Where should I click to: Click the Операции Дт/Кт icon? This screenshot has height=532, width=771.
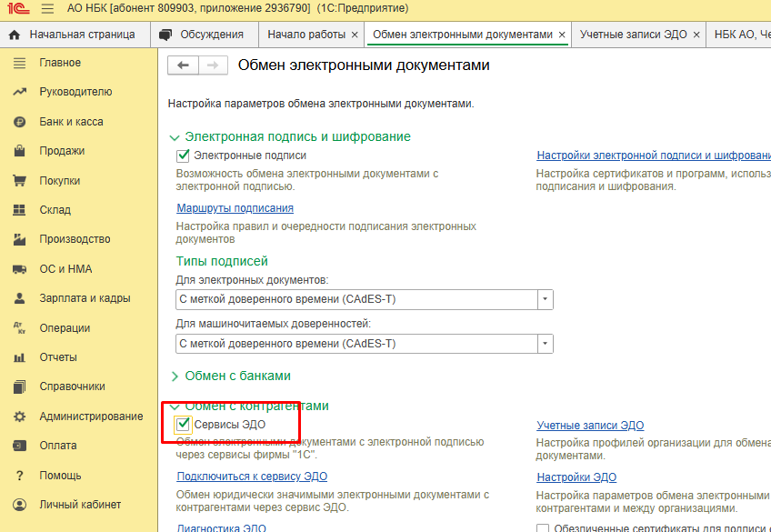pos(19,328)
